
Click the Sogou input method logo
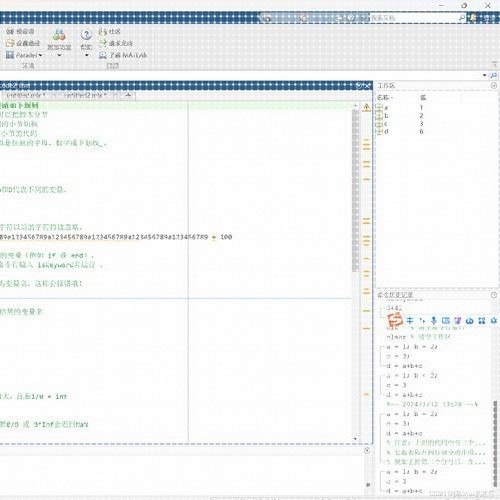pos(395,320)
